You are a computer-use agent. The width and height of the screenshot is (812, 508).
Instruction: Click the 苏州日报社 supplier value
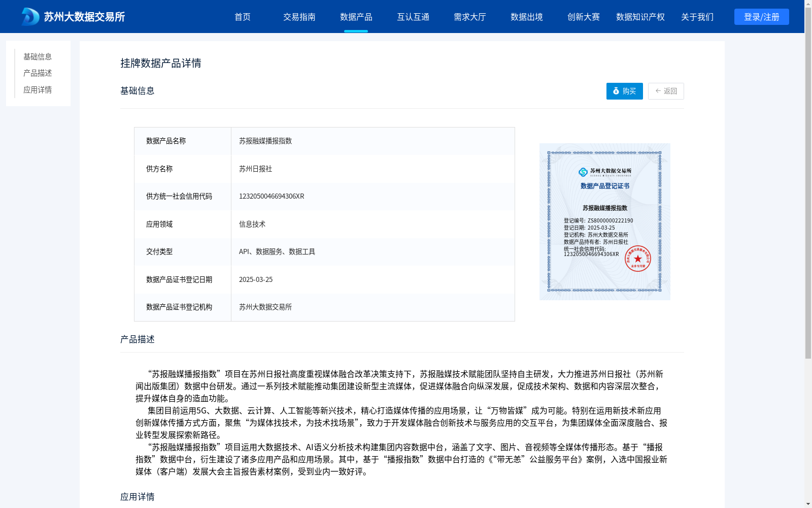[256, 169]
